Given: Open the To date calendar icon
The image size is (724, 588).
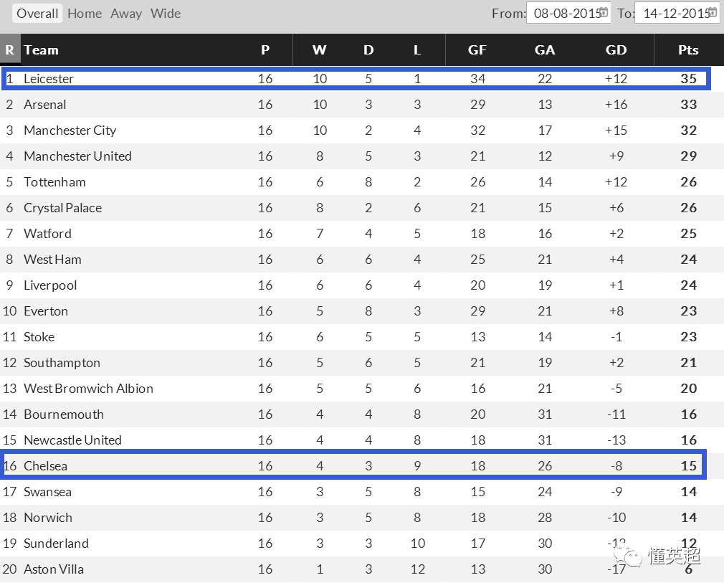Looking at the screenshot, I should click(x=713, y=12).
